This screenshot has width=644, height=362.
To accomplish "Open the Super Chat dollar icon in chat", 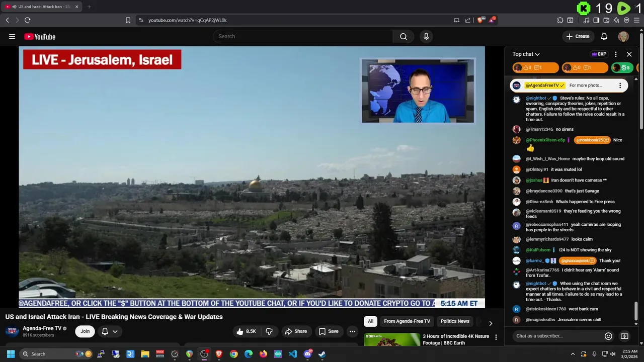I will tap(624, 336).
